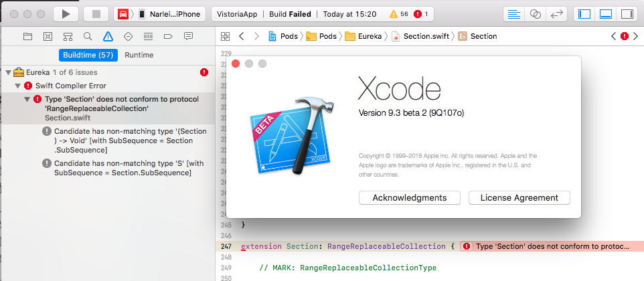Image resolution: width=644 pixels, height=281 pixels.
Task: Collapse the Swift Compiler Error group
Action: pos(17,86)
